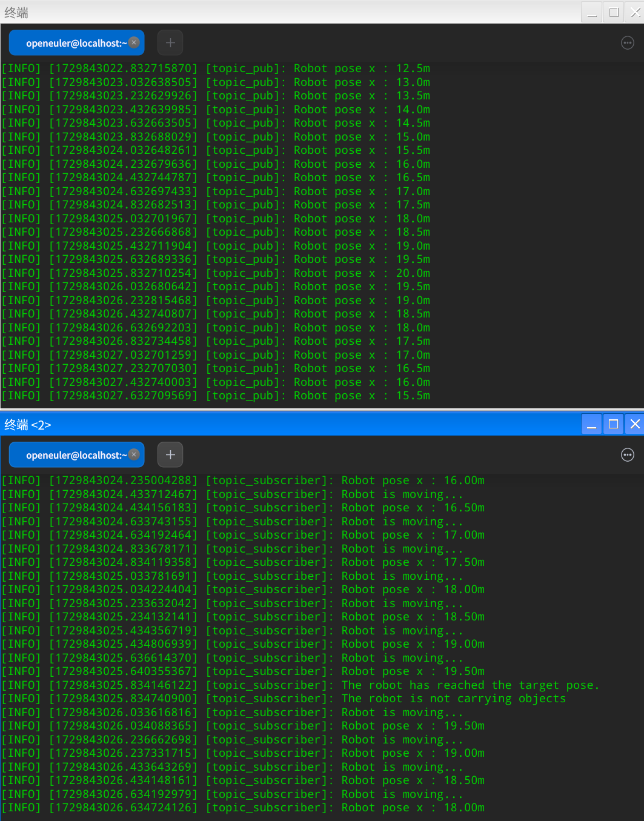Click the 终端 <2> window title text
Viewport: 644px width, 821px height.
click(28, 425)
